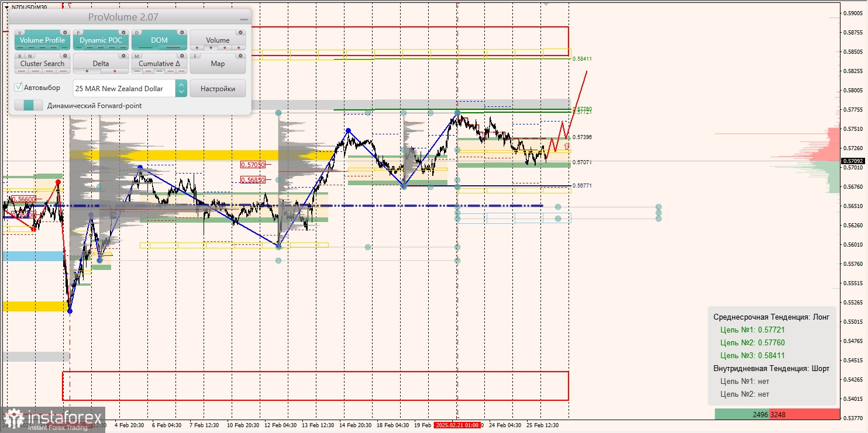
Task: Click the red 3248 volume bar
Action: pos(805,414)
